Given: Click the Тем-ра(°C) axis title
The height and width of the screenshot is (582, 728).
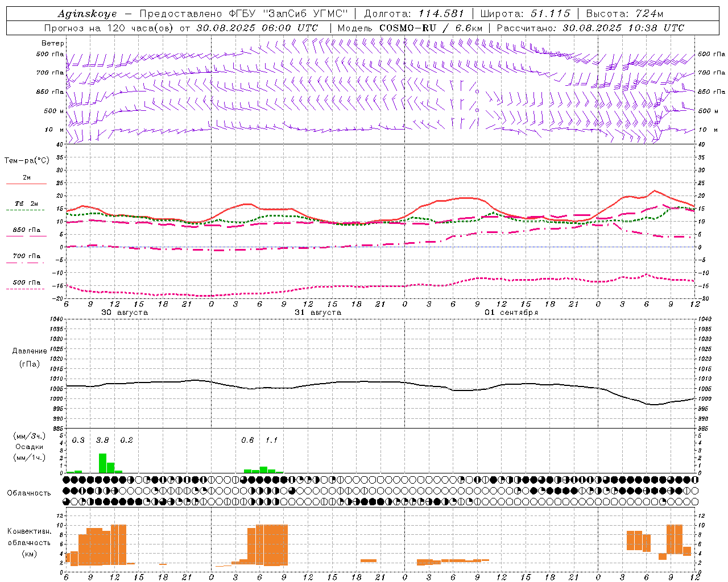Looking at the screenshot, I should click(27, 161).
